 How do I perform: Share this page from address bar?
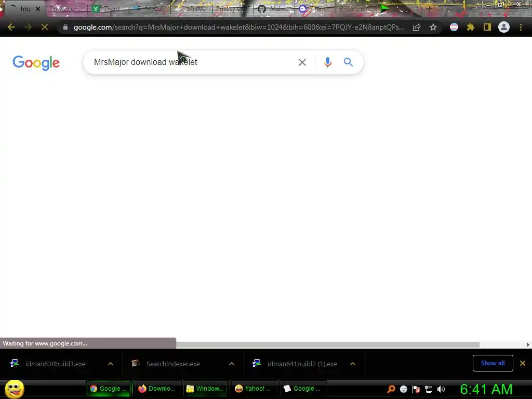(417, 28)
